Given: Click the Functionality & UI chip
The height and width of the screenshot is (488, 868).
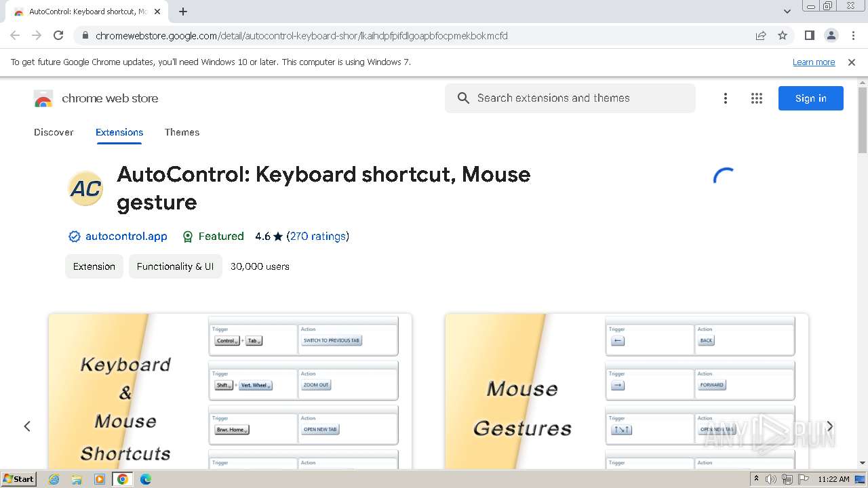Looking at the screenshot, I should (175, 266).
